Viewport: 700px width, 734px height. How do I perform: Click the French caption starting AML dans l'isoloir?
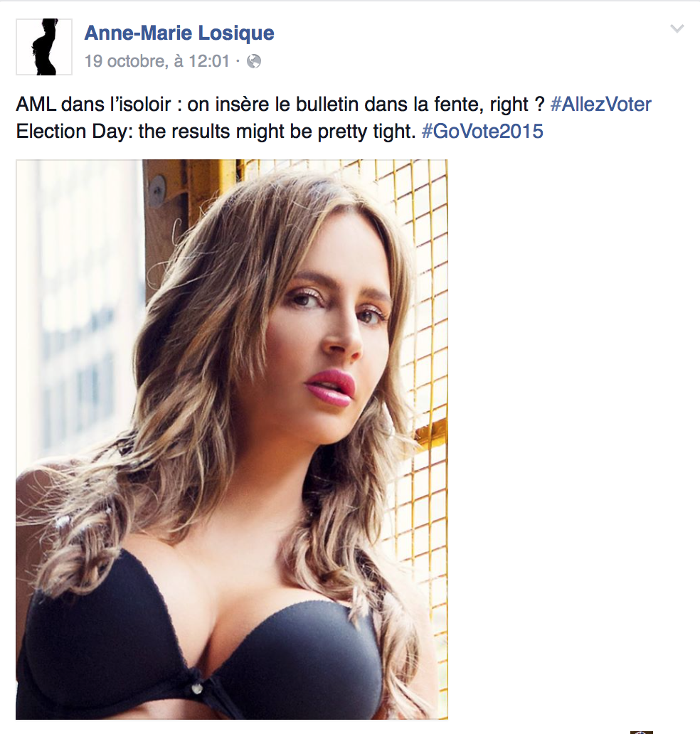tap(280, 105)
